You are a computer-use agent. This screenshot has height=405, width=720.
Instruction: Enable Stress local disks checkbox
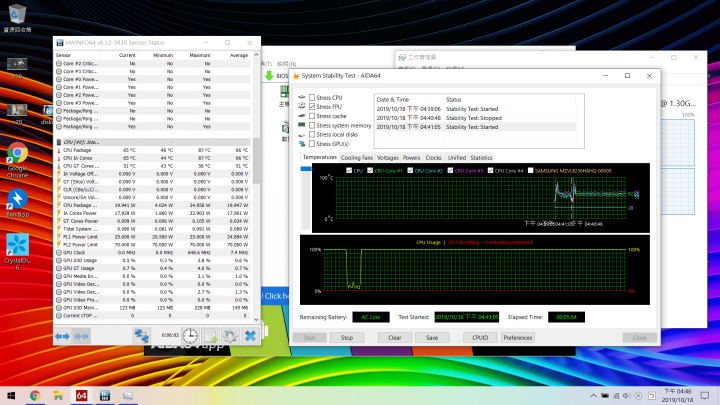point(312,134)
